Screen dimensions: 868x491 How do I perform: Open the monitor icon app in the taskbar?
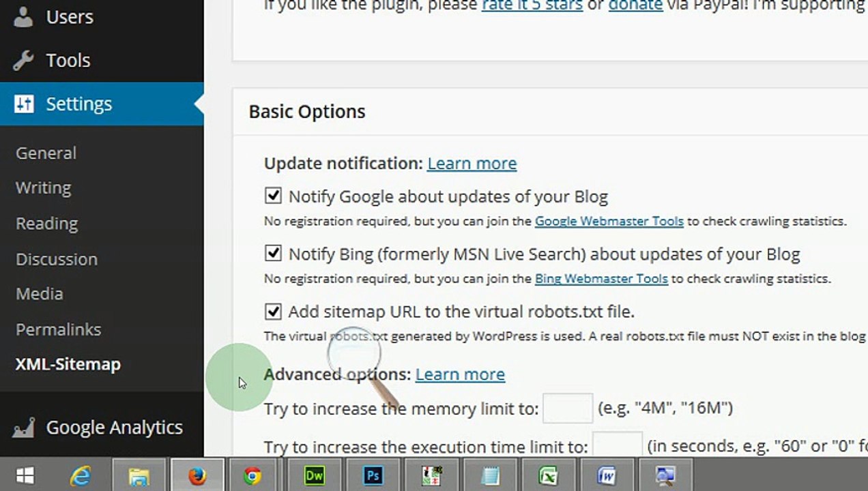[x=665, y=475]
